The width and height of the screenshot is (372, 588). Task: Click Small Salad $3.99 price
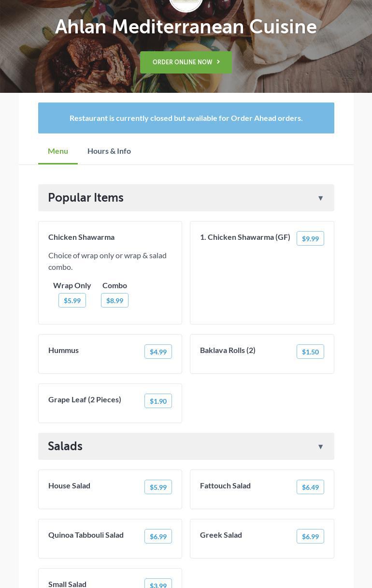pos(158,585)
